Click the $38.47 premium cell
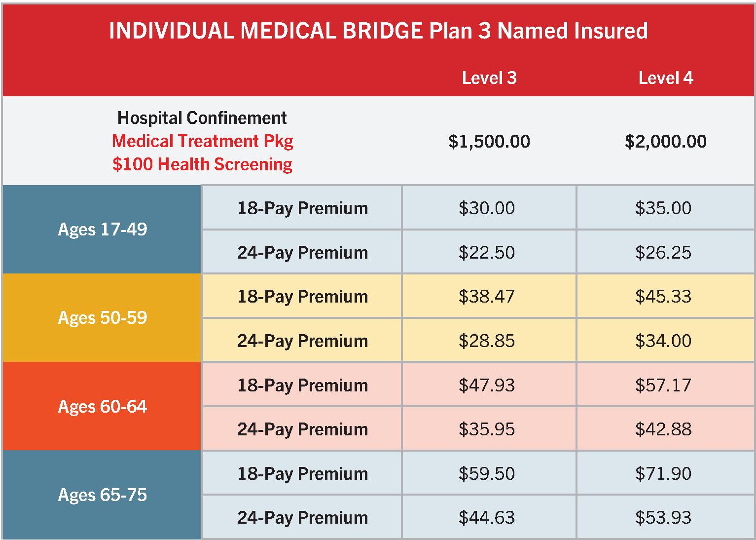The image size is (756, 540). pos(487,297)
